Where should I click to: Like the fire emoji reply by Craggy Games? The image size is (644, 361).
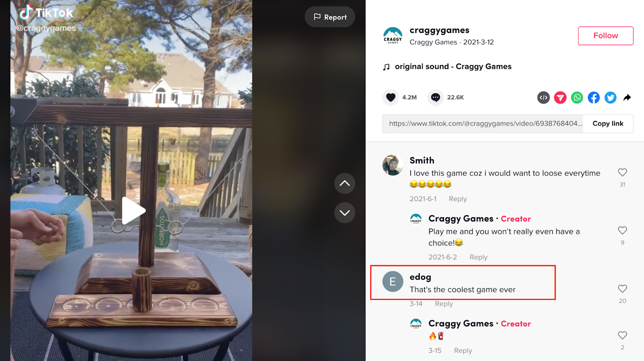[x=622, y=335]
